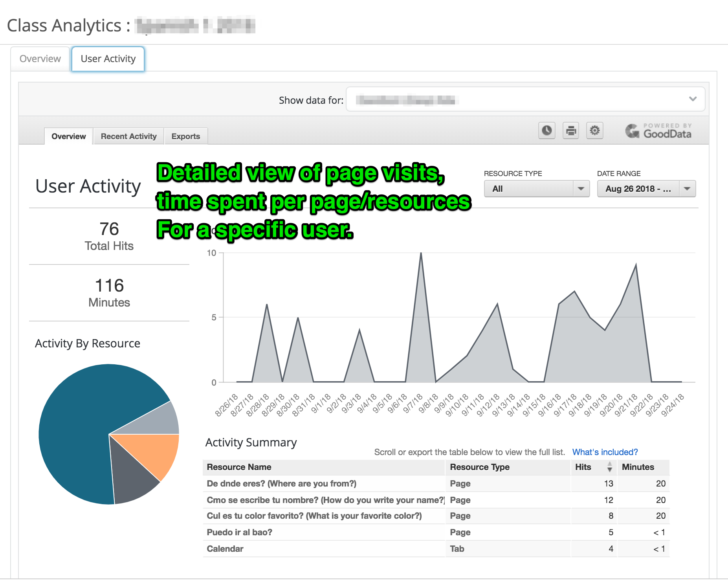Select the User Activity tab
This screenshot has height=582, width=728.
(108, 59)
